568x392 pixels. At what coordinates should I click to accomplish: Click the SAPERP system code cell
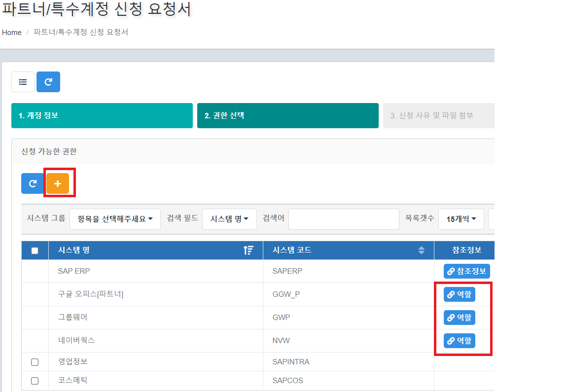pos(349,271)
